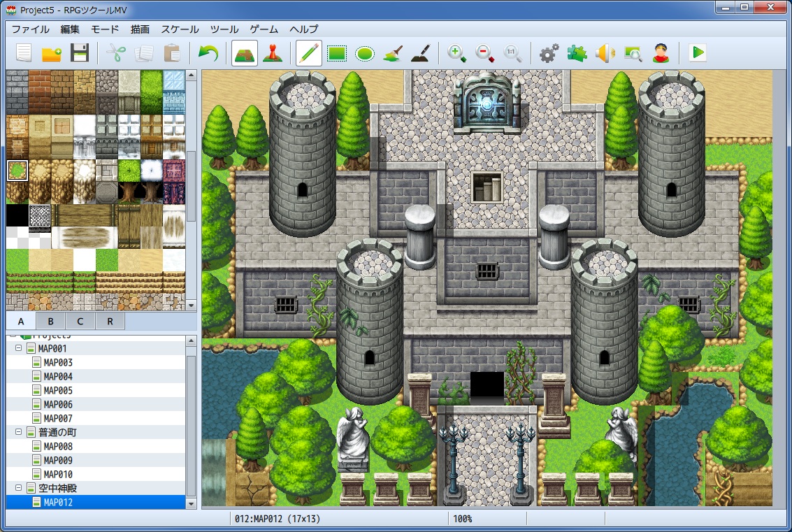792x532 pixels.
Task: Select the Rectangle drawing tool
Action: 337,53
